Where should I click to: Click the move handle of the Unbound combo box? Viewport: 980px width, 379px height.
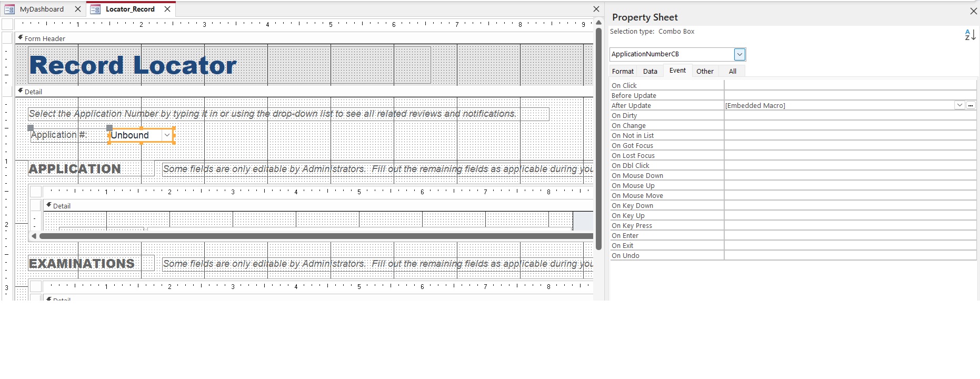click(x=109, y=128)
